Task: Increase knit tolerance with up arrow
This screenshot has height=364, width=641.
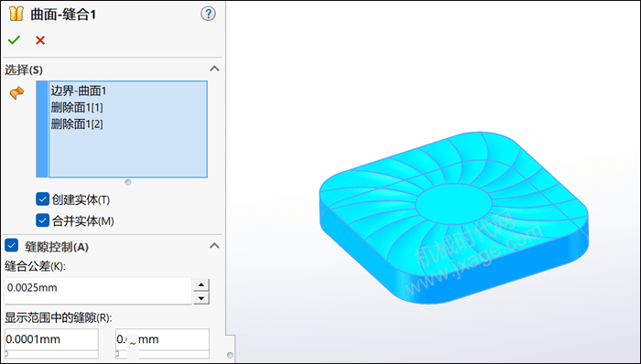Action: (x=201, y=284)
